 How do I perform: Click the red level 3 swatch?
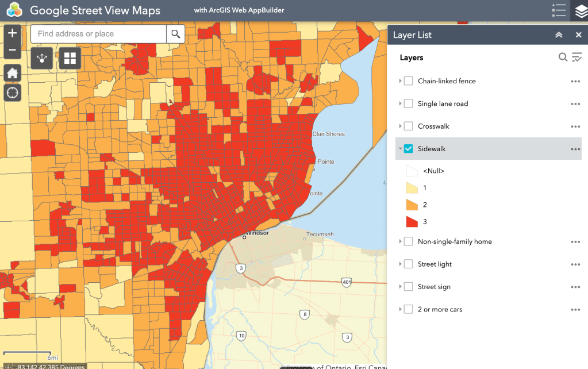pos(412,222)
